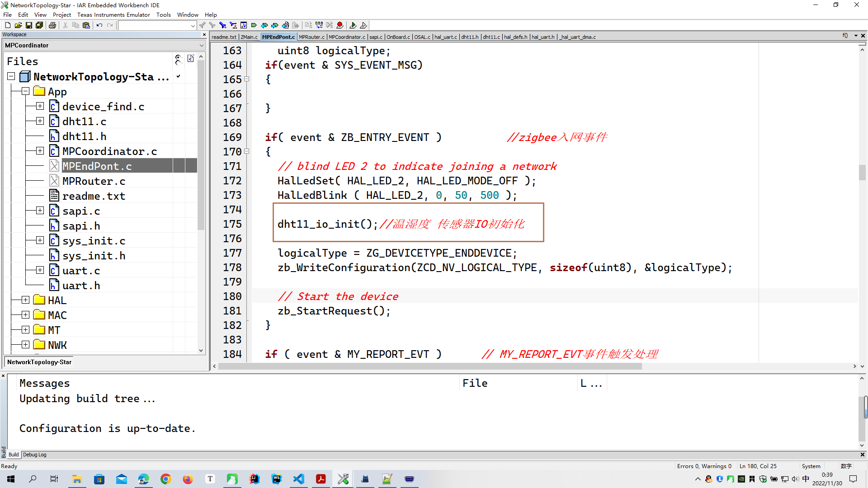Viewport: 868px width, 488px height.
Task: Expand the HAL folder in workspace
Action: pos(26,300)
